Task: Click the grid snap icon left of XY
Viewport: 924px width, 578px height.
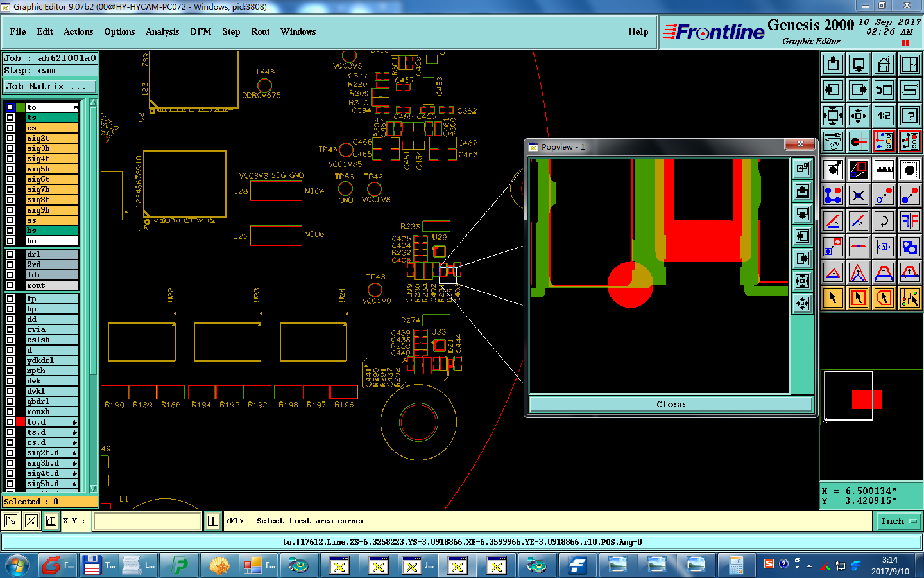Action: [51, 521]
